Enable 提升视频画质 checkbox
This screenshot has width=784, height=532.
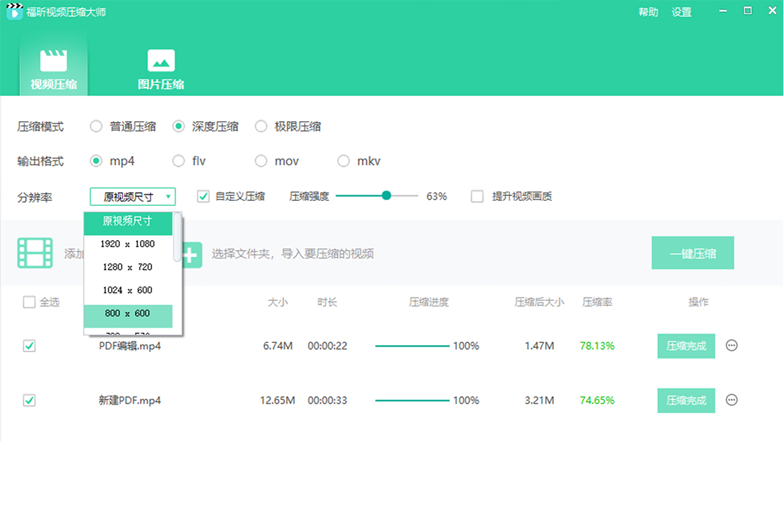coord(477,197)
